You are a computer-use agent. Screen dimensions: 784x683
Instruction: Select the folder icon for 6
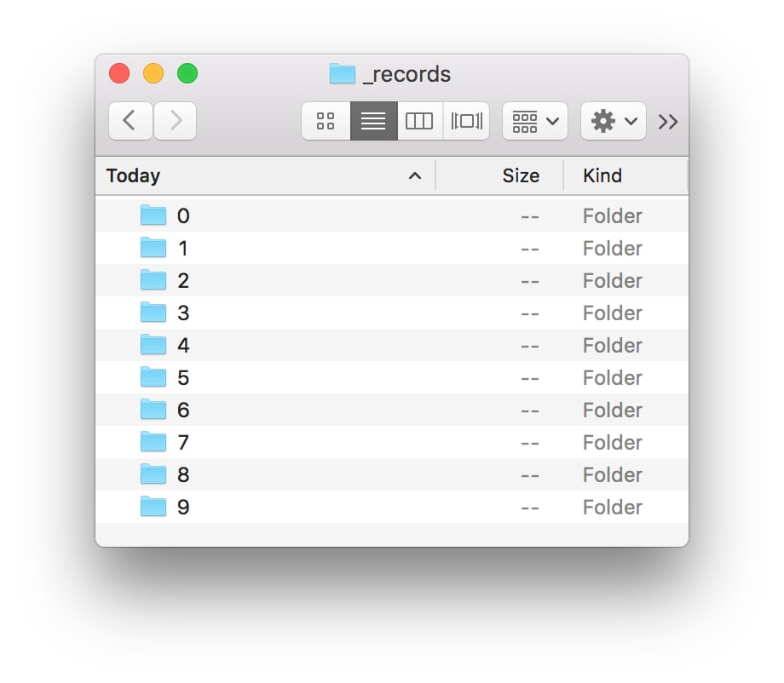coord(153,410)
